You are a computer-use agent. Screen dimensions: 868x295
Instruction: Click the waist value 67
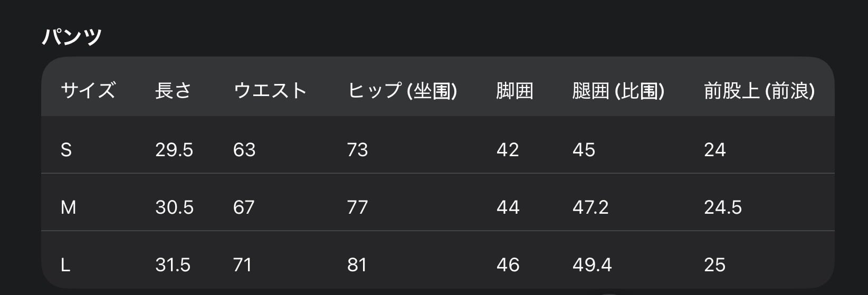pyautogui.click(x=244, y=207)
